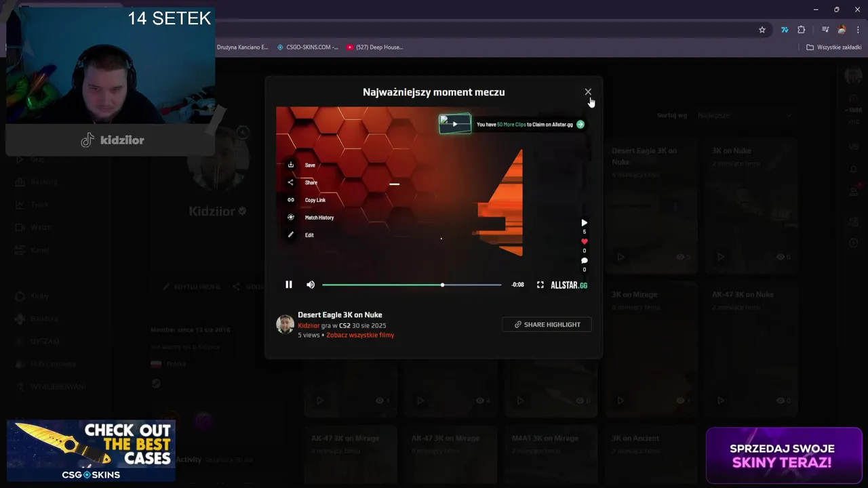This screenshot has width=868, height=488.
Task: Click the video progress bar track
Action: coord(412,285)
